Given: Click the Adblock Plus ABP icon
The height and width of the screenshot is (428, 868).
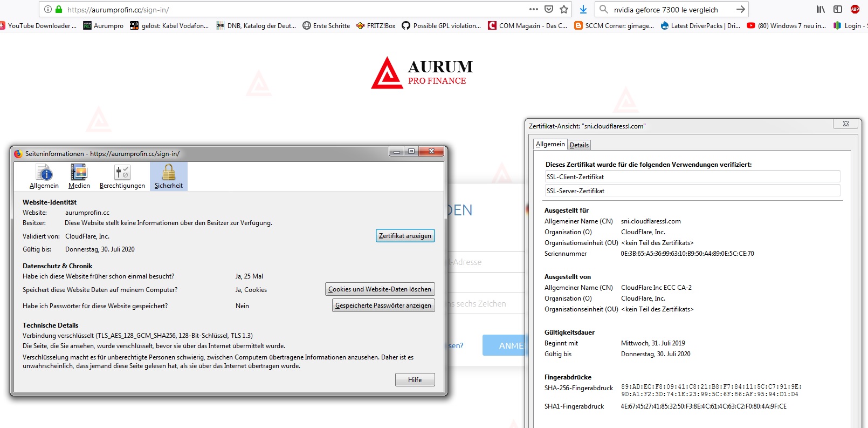Looking at the screenshot, I should click(x=855, y=9).
